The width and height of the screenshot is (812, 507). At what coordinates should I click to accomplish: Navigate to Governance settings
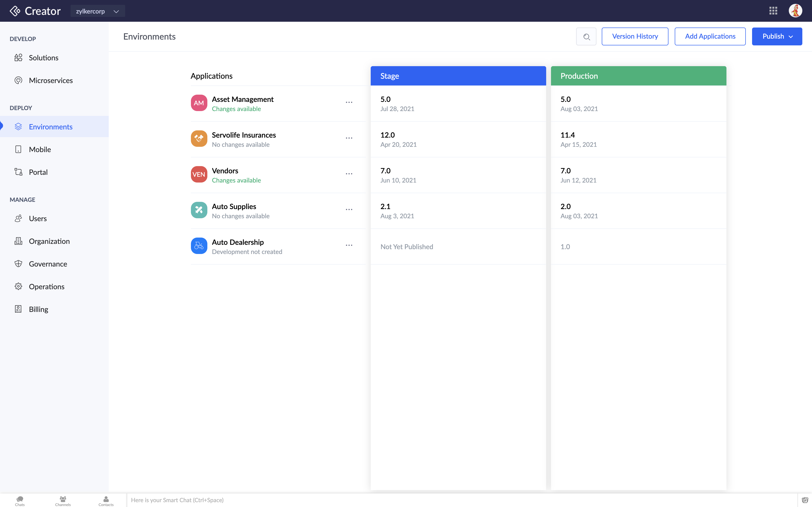click(x=48, y=263)
